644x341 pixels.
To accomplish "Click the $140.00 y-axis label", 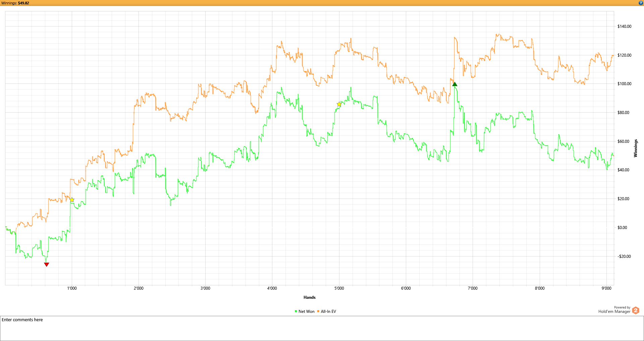I will pyautogui.click(x=624, y=26).
